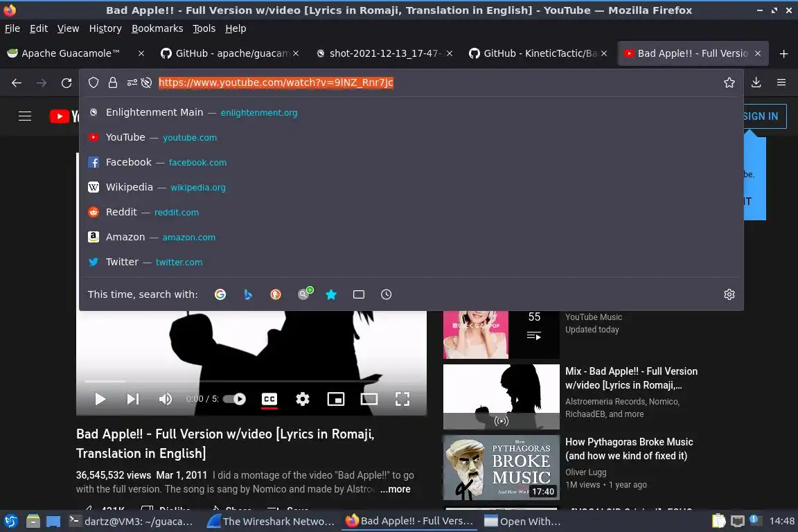Open the View menu
Screen dimensions: 798x532
pyautogui.click(x=68, y=28)
